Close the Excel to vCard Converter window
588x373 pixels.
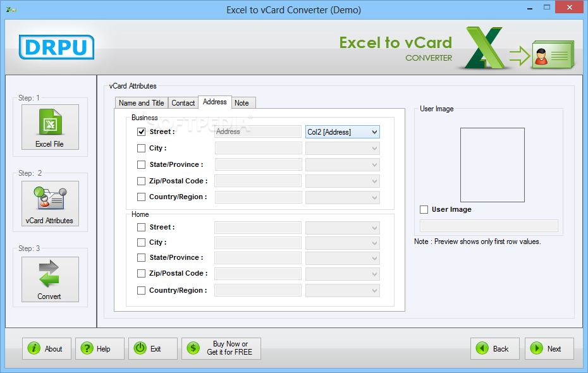click(x=569, y=7)
